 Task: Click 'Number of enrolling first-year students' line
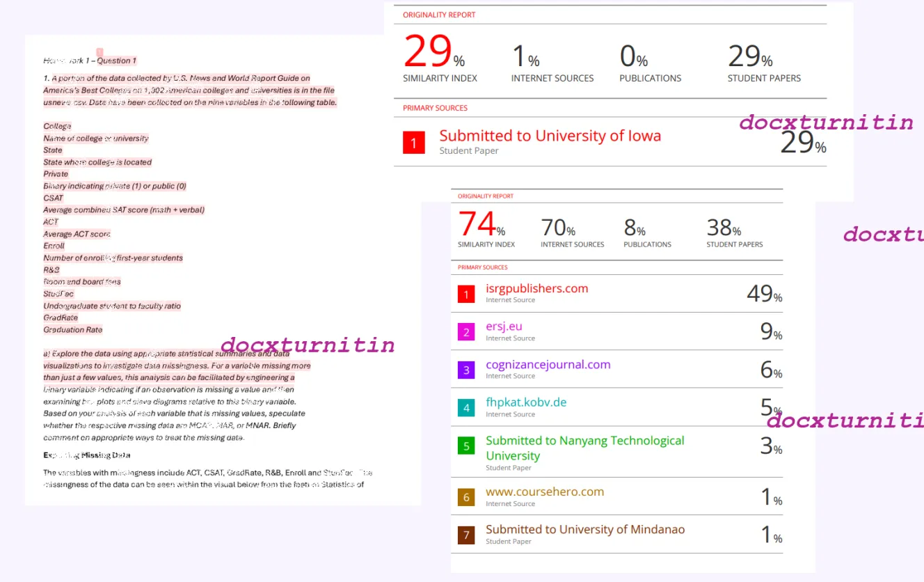click(113, 258)
